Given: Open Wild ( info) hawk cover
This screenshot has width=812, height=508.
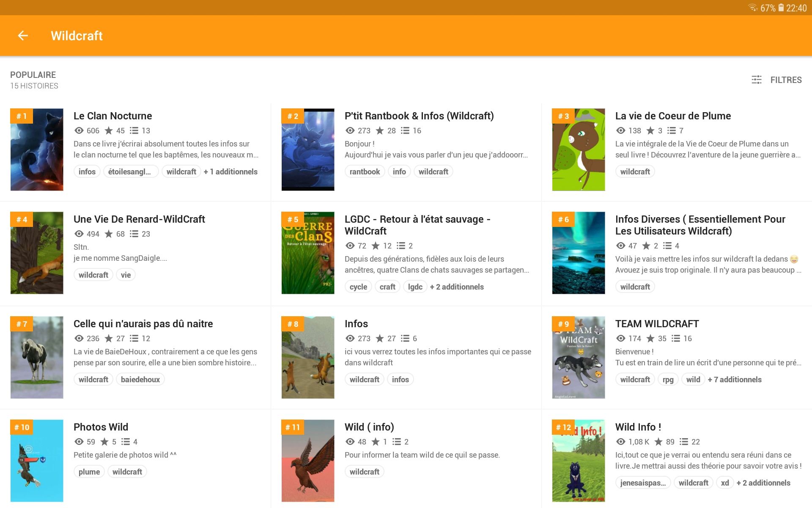Looking at the screenshot, I should click(x=308, y=461).
